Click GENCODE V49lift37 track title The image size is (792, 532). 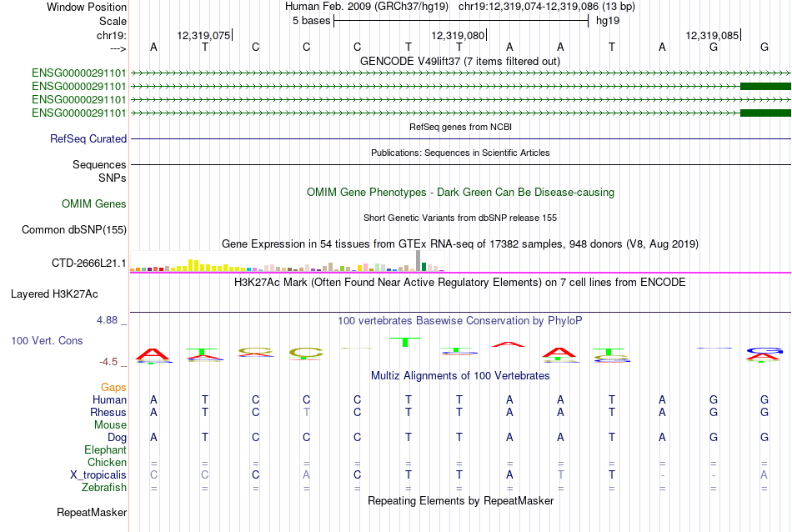point(460,61)
